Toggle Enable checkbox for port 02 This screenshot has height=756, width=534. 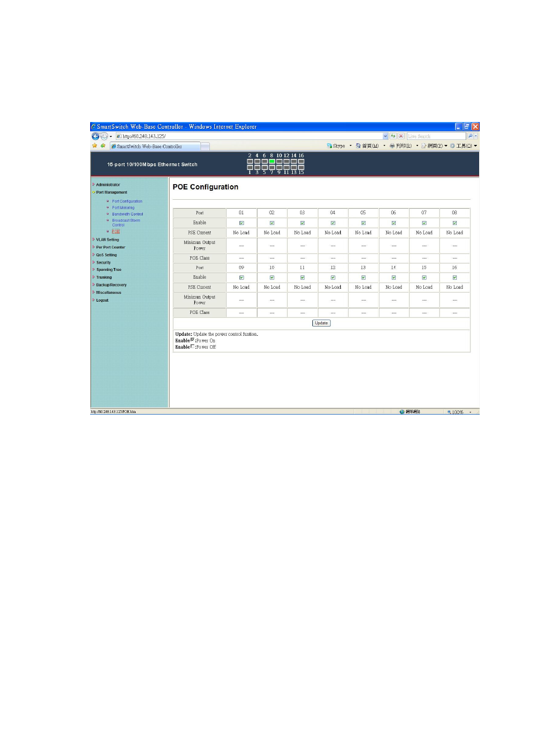(272, 223)
